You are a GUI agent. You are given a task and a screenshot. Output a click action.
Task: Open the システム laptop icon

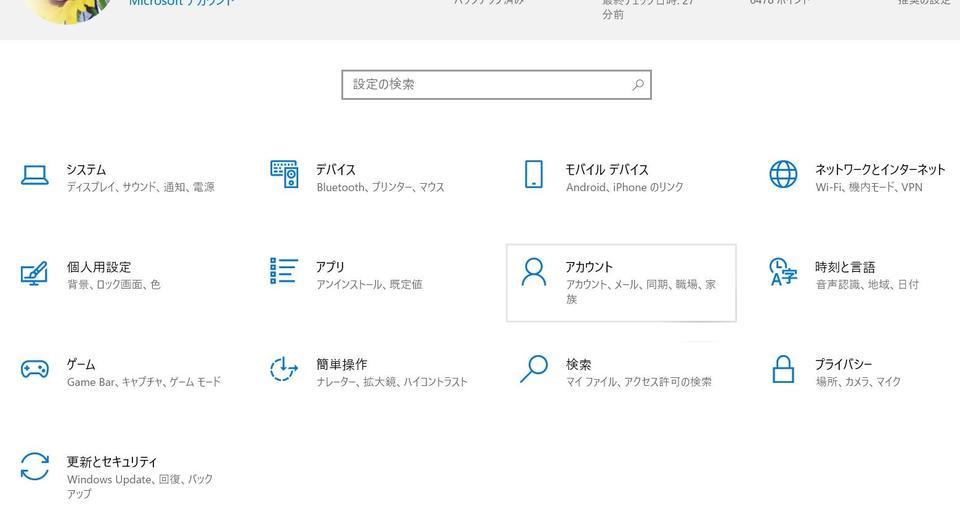click(35, 175)
